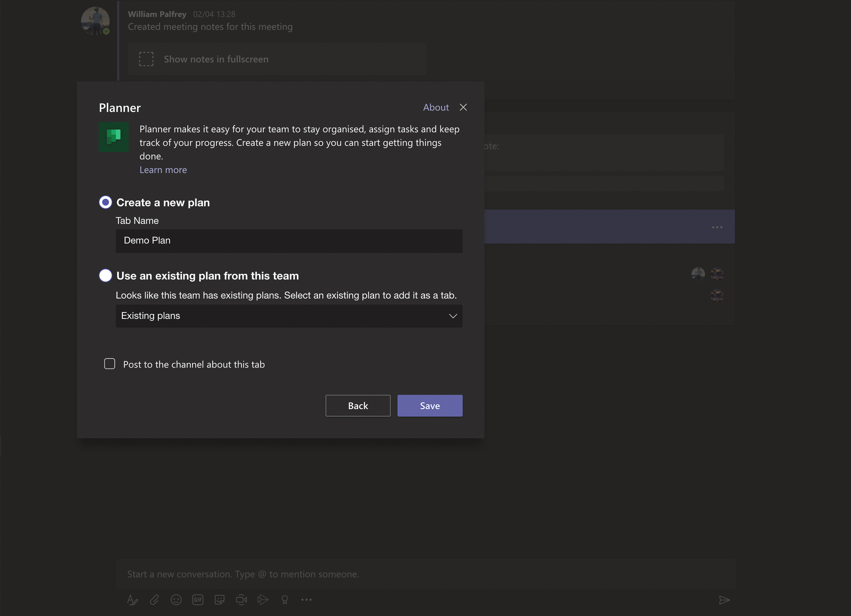Select Use an existing plan radio button
The height and width of the screenshot is (616, 851).
[x=105, y=275]
